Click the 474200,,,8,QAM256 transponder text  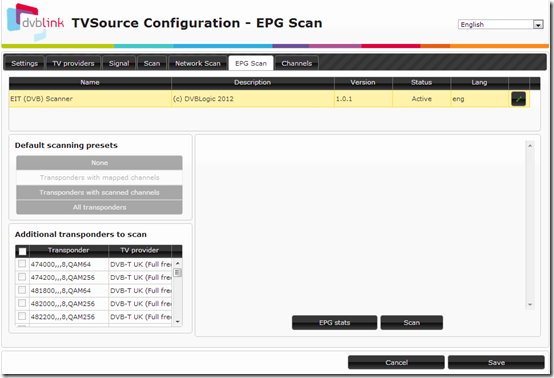pos(63,278)
